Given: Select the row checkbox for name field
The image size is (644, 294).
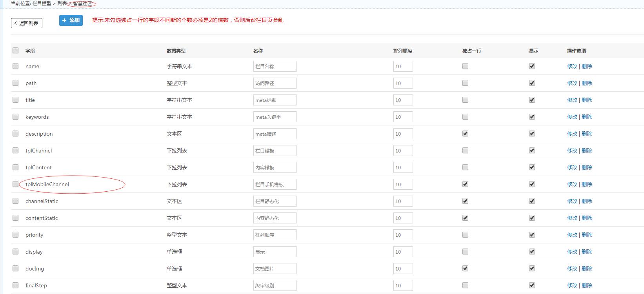Looking at the screenshot, I should click(15, 66).
